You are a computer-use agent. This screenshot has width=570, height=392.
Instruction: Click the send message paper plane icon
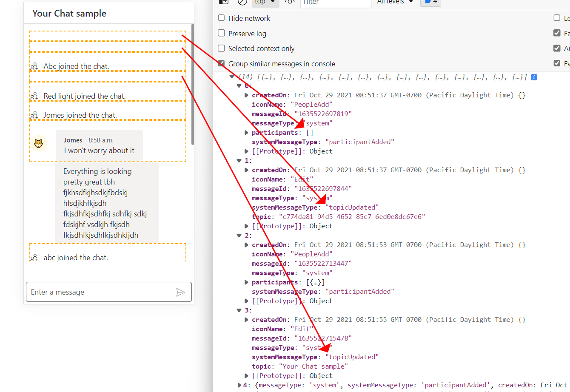[x=180, y=292]
